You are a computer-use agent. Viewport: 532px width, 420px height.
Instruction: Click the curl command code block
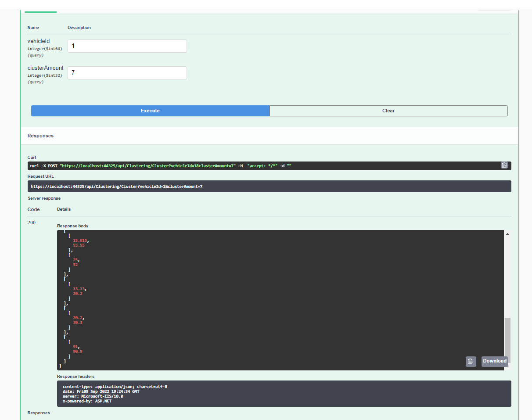176,165
